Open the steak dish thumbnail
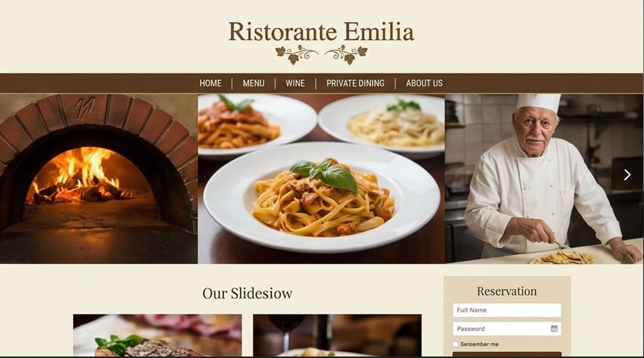This screenshot has height=358, width=644. (157, 336)
